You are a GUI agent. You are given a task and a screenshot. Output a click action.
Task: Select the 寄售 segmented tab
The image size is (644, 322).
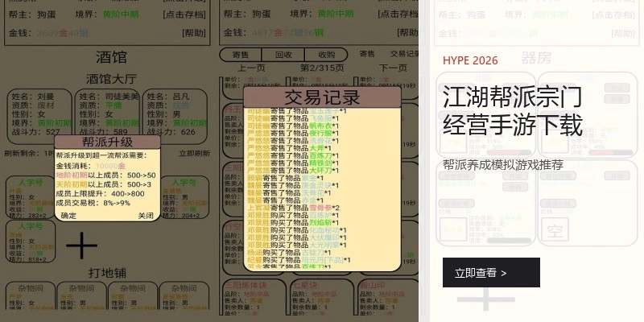241,55
